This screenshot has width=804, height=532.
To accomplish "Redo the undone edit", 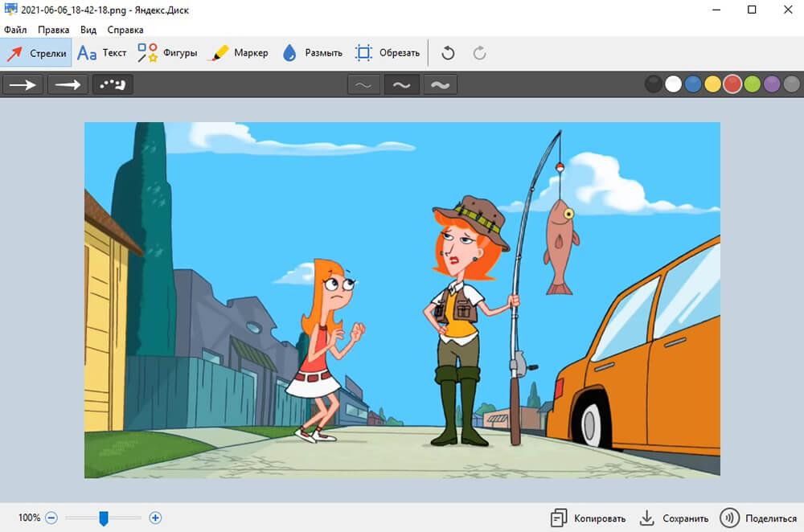I will click(x=479, y=53).
